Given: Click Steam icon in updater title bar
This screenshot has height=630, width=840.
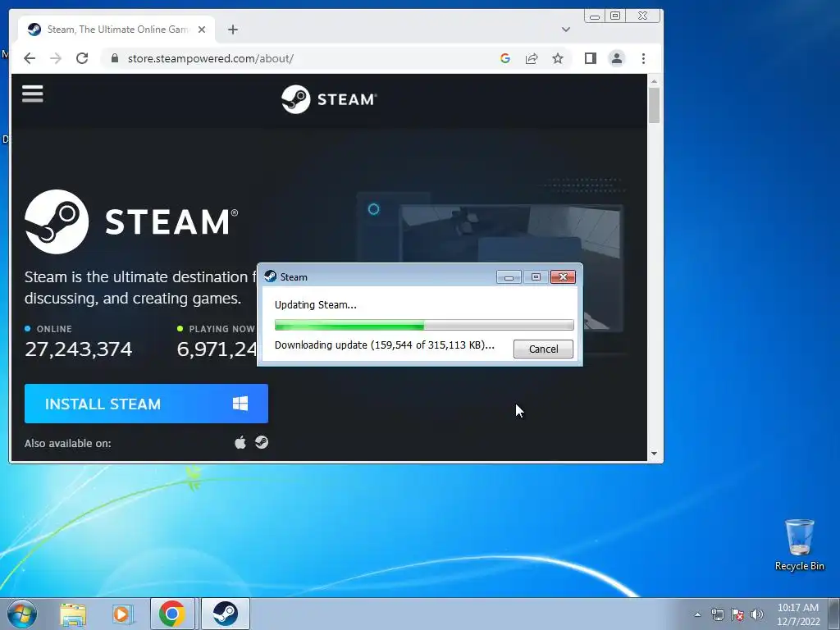Looking at the screenshot, I should click(x=271, y=276).
